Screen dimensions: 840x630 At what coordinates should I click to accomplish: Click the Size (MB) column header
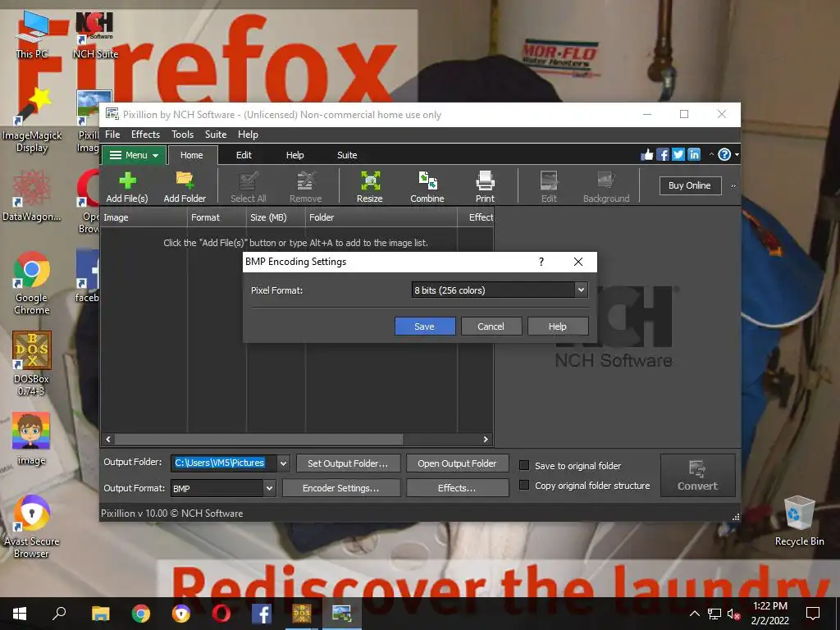click(x=276, y=217)
